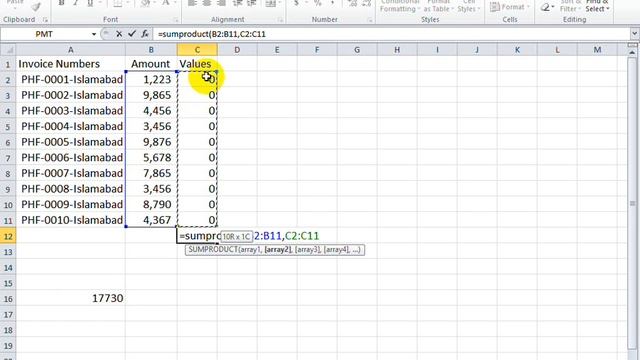Apply Percent Style format
This screenshot has height=360, width=640.
pos(318,3)
